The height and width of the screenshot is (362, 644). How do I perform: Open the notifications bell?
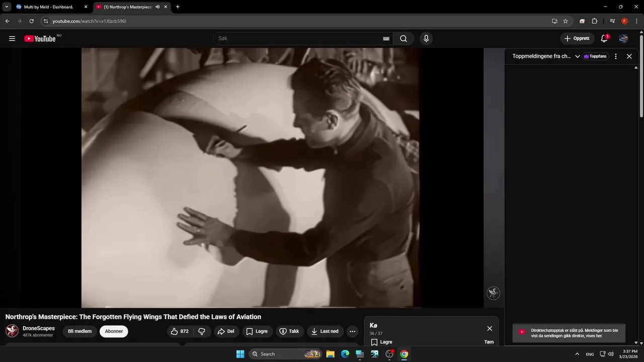604,39
